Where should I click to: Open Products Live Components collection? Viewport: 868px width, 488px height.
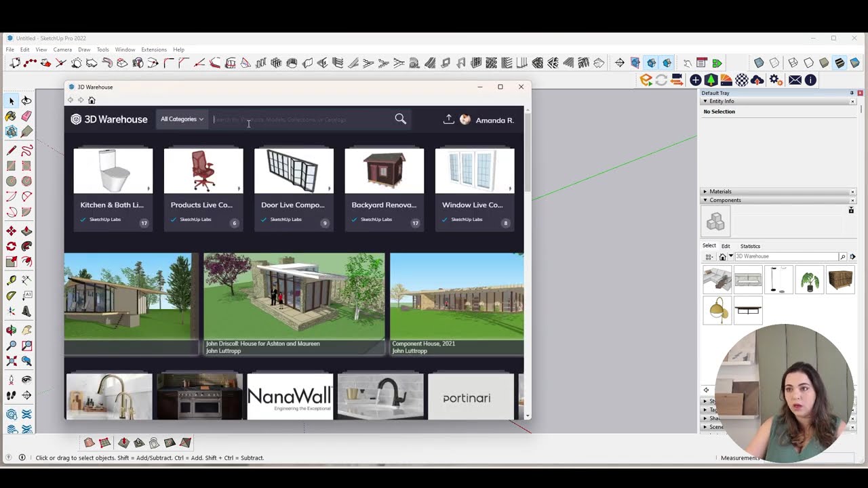203,188
